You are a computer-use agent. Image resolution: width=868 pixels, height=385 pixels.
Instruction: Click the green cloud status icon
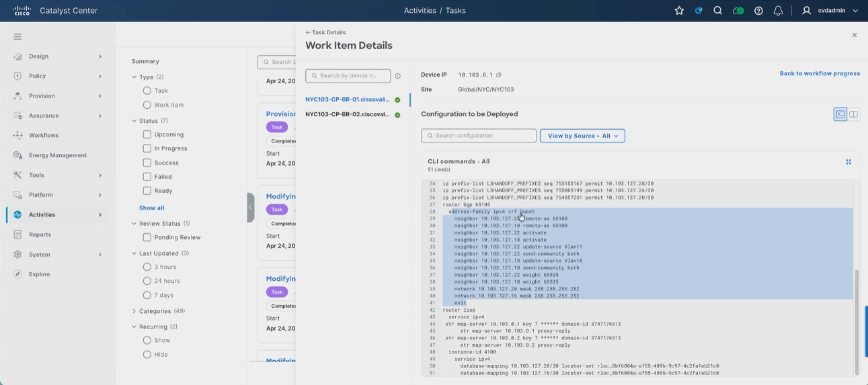pos(738,11)
